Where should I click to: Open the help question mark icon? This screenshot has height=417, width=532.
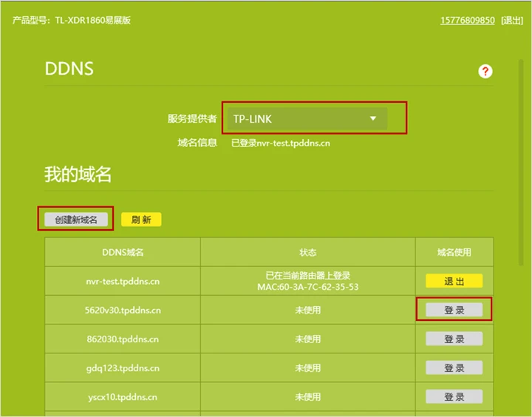click(485, 71)
